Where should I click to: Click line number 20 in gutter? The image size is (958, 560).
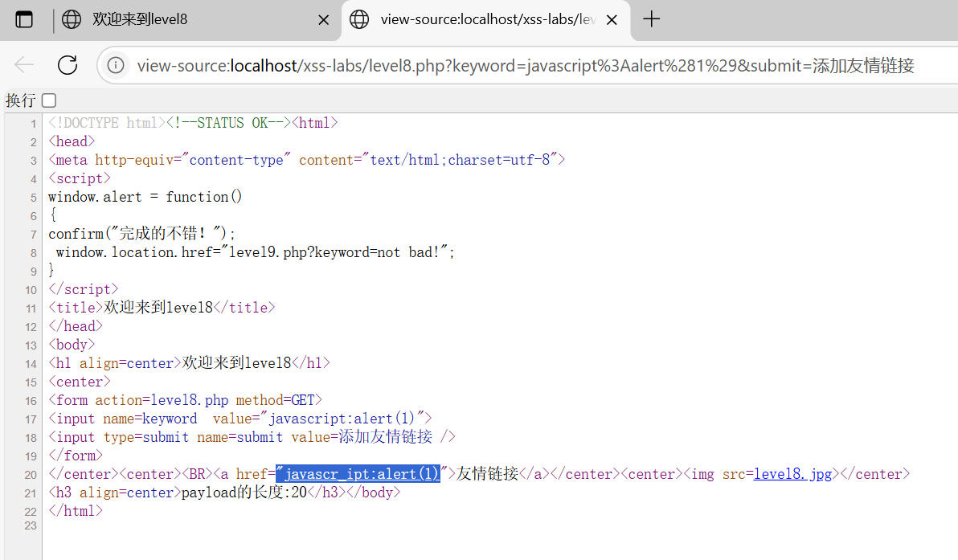[31, 475]
